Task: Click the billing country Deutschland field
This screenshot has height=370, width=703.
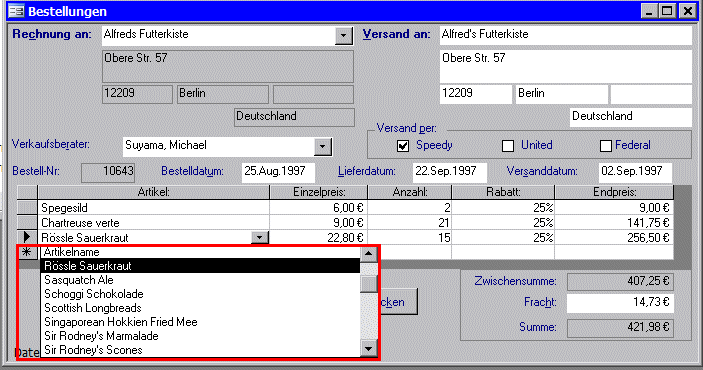Action: (294, 117)
